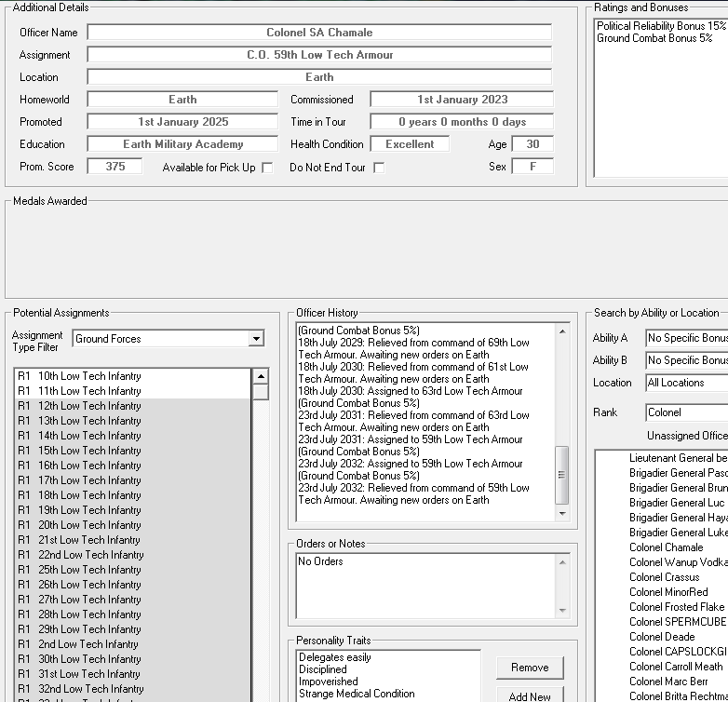Select 28th Low Tech Infantry assignment

pos(133,614)
